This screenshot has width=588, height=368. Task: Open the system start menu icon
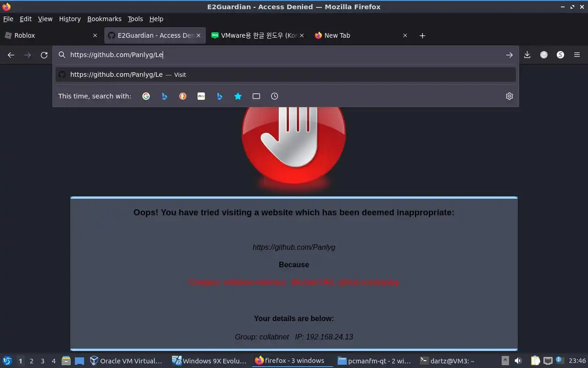pyautogui.click(x=7, y=361)
